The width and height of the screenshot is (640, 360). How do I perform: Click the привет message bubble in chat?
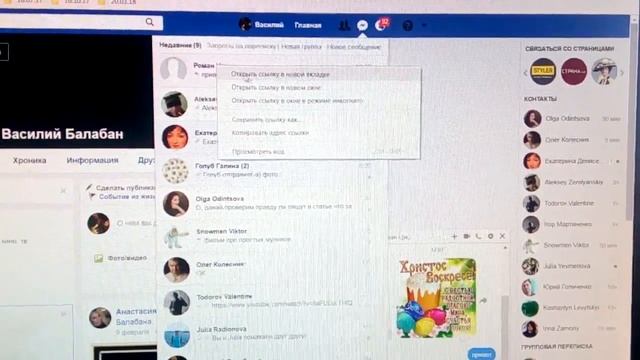coord(481,354)
